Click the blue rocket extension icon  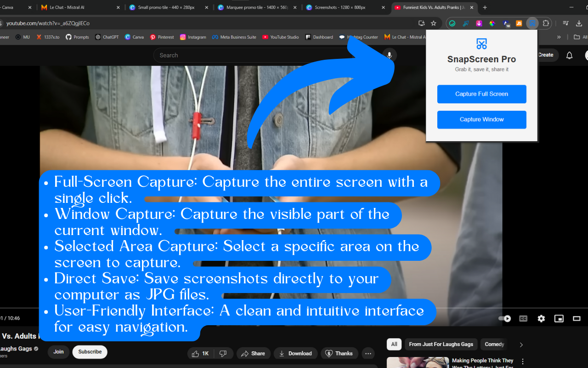coord(465,23)
